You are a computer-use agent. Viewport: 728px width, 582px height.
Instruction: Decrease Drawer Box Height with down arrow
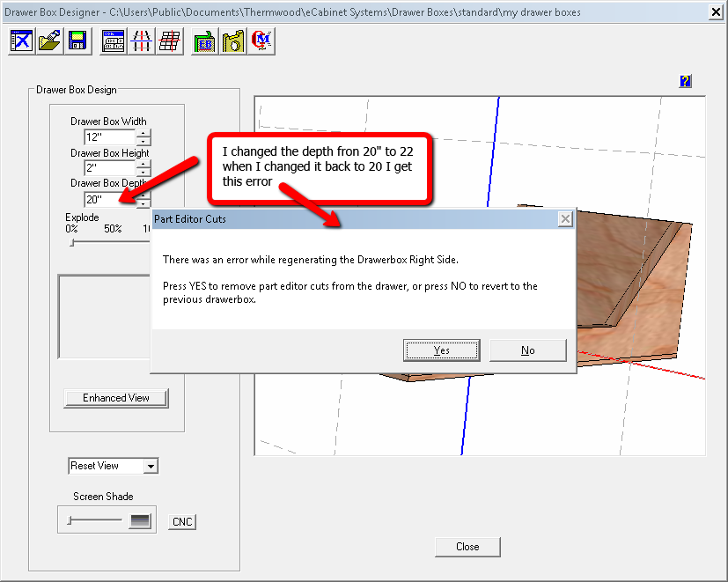(x=143, y=173)
